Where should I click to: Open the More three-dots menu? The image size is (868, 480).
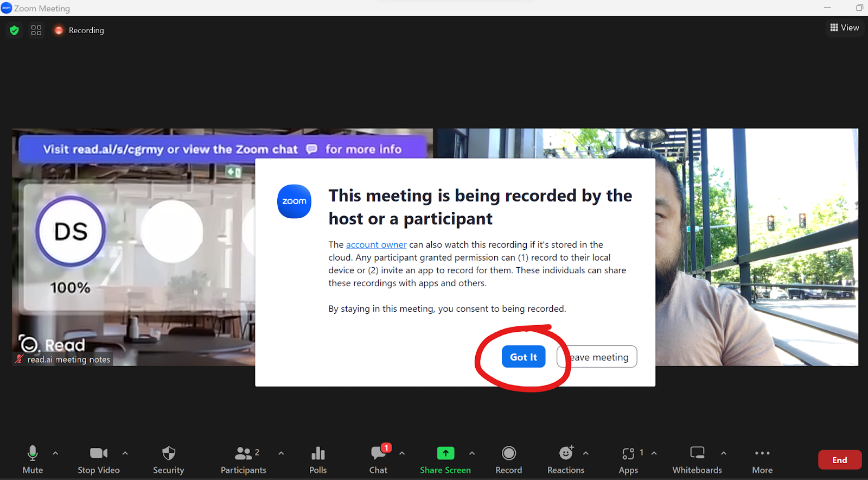pyautogui.click(x=762, y=460)
